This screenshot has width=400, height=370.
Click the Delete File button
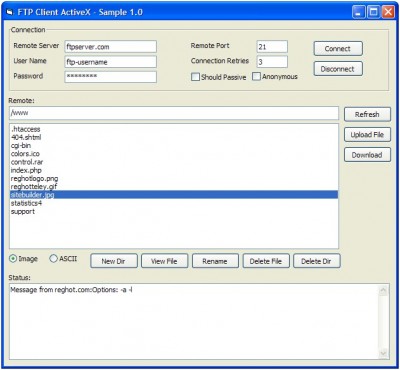point(266,261)
